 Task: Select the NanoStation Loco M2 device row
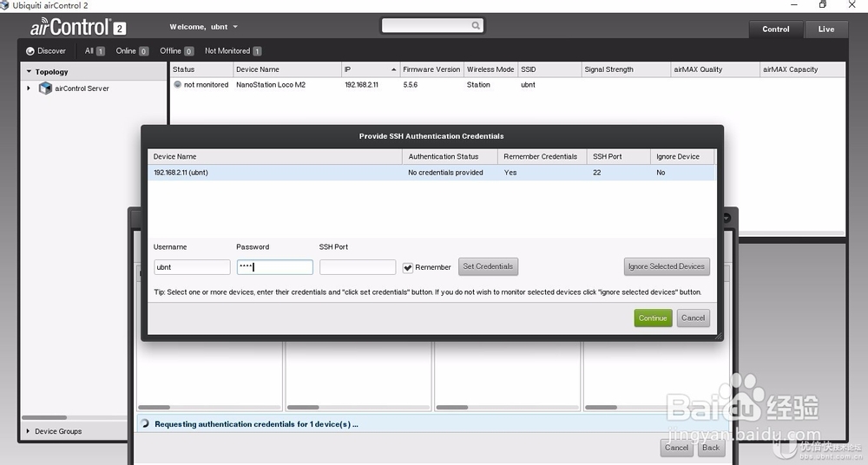point(507,85)
